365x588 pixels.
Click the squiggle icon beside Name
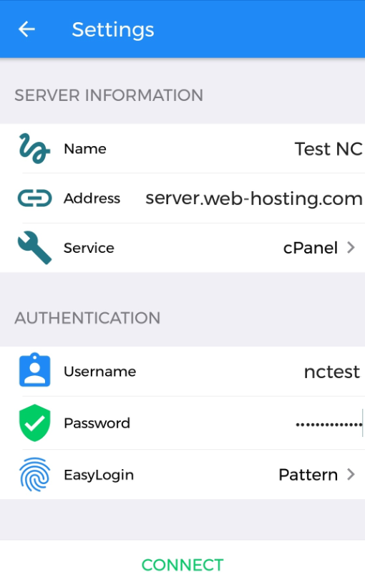[34, 148]
